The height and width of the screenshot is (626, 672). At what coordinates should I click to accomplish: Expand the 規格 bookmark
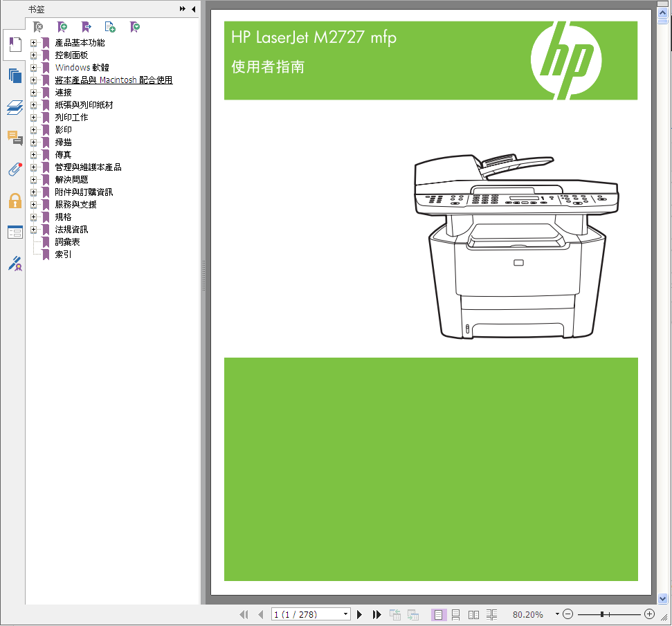pyautogui.click(x=33, y=217)
